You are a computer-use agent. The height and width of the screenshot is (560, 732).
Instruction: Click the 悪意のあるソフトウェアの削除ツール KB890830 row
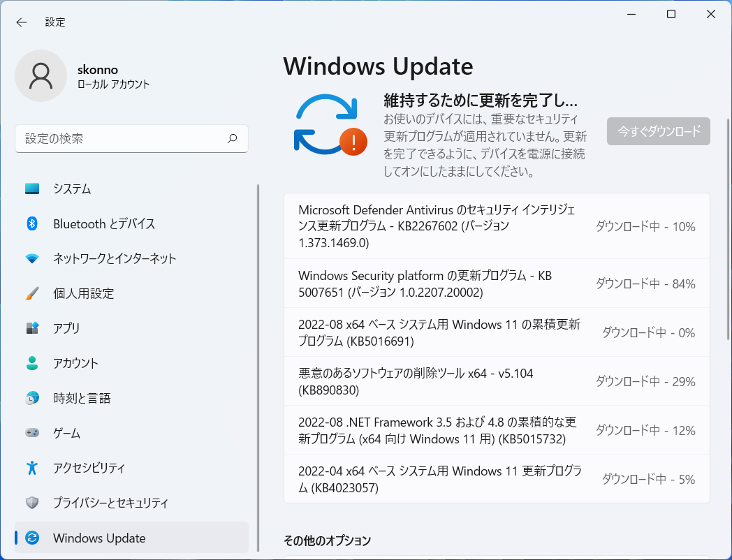point(497,381)
